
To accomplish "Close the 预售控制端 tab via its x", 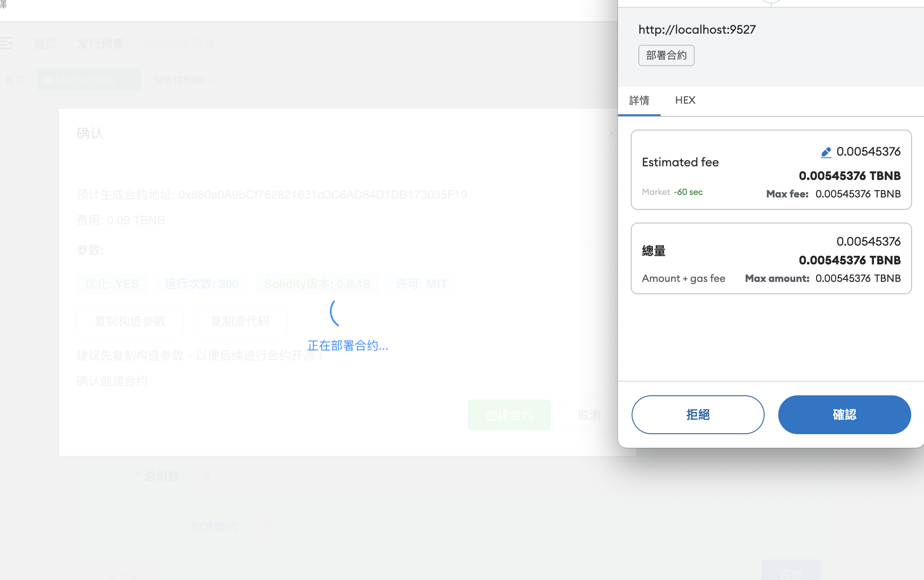I will click(x=214, y=81).
